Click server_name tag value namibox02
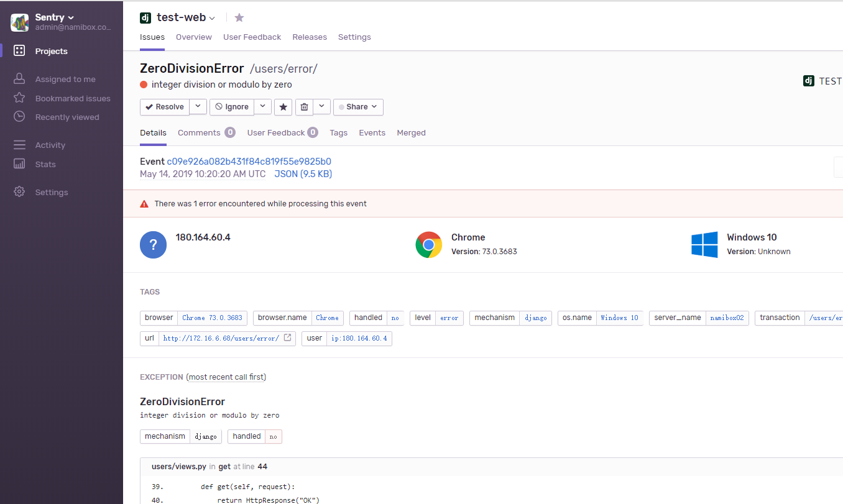The image size is (843, 504). 727,318
